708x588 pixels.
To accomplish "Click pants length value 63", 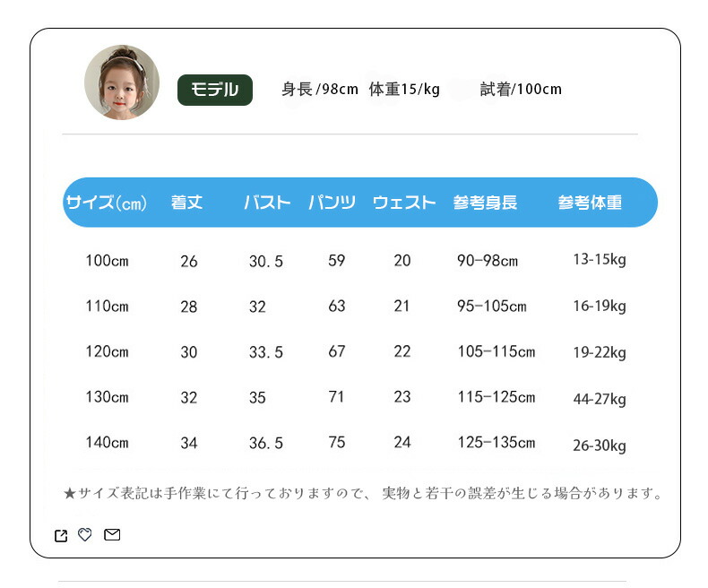I will [337, 306].
